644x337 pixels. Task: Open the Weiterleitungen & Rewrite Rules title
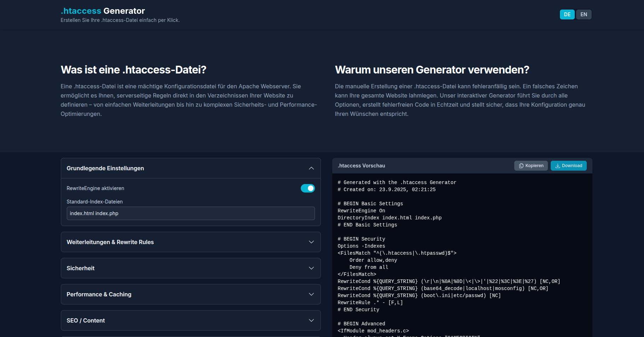[x=110, y=242]
